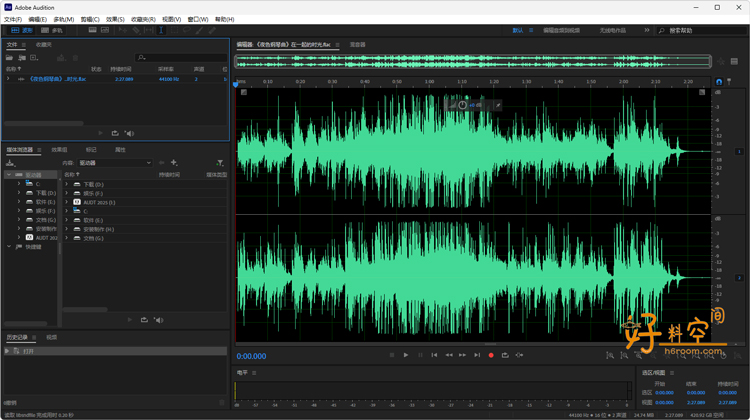This screenshot has height=420, width=750.
Task: Expand the 下载 (D:) drive in left tree
Action: pos(19,193)
